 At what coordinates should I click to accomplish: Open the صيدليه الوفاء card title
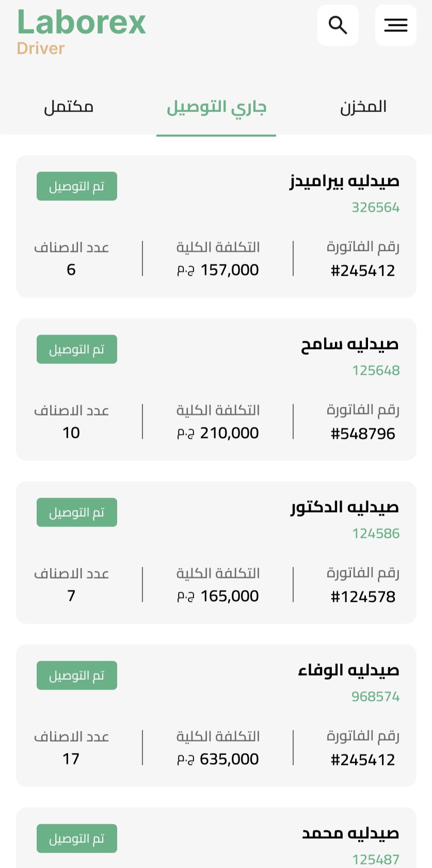click(x=349, y=670)
